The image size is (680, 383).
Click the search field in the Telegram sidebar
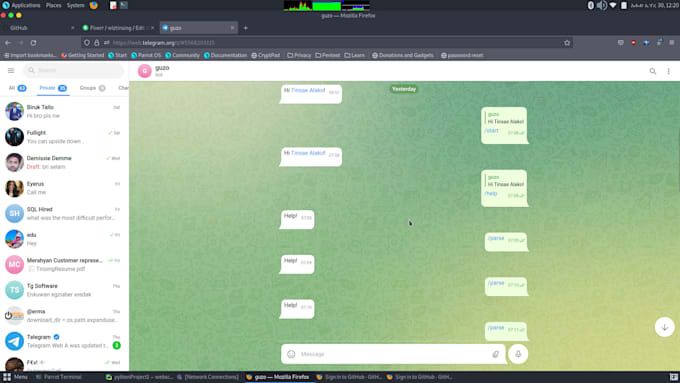click(74, 70)
